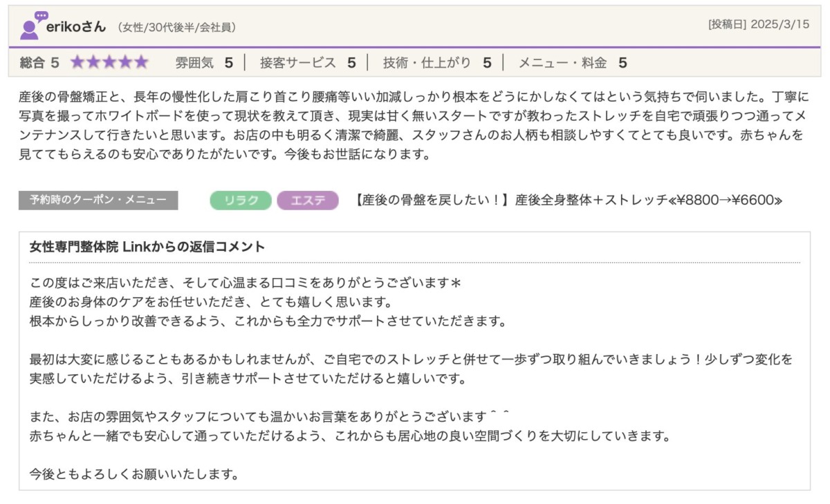Click the 総合 5 overall score label

39,63
